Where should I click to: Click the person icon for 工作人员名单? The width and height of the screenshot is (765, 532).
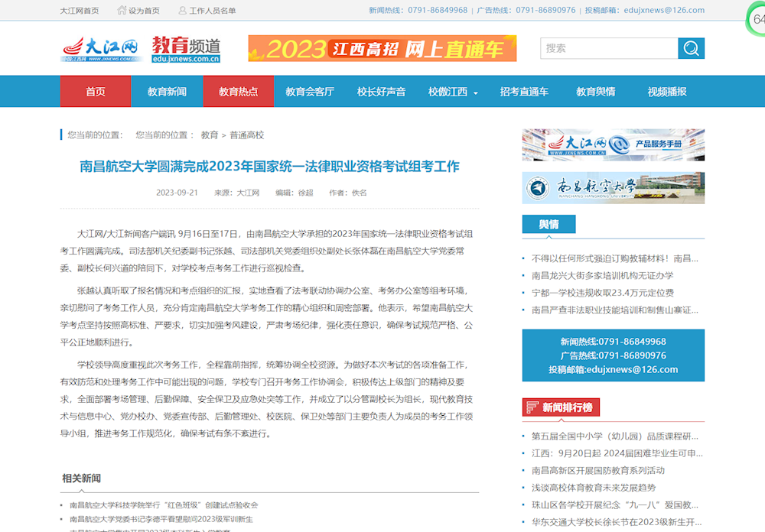pyautogui.click(x=182, y=10)
